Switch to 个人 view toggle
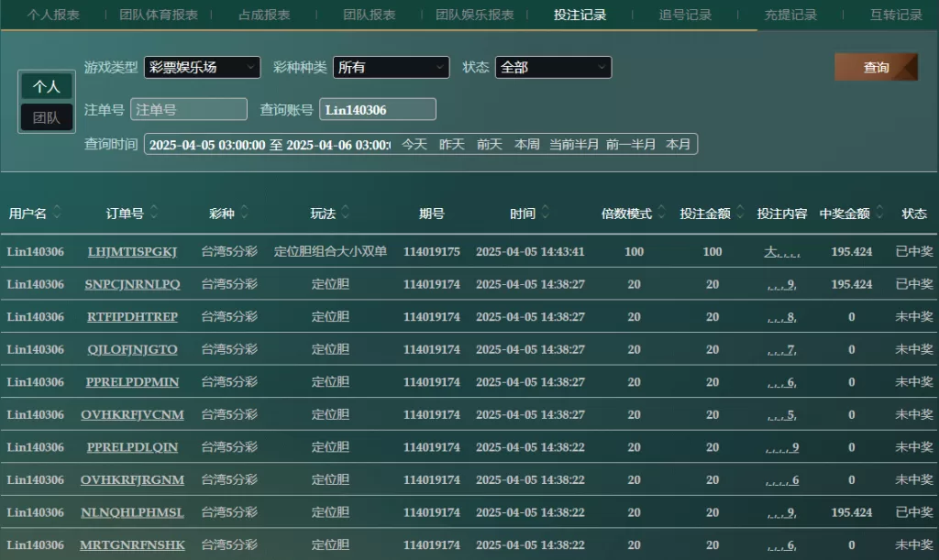The height and width of the screenshot is (560, 939). [x=47, y=86]
